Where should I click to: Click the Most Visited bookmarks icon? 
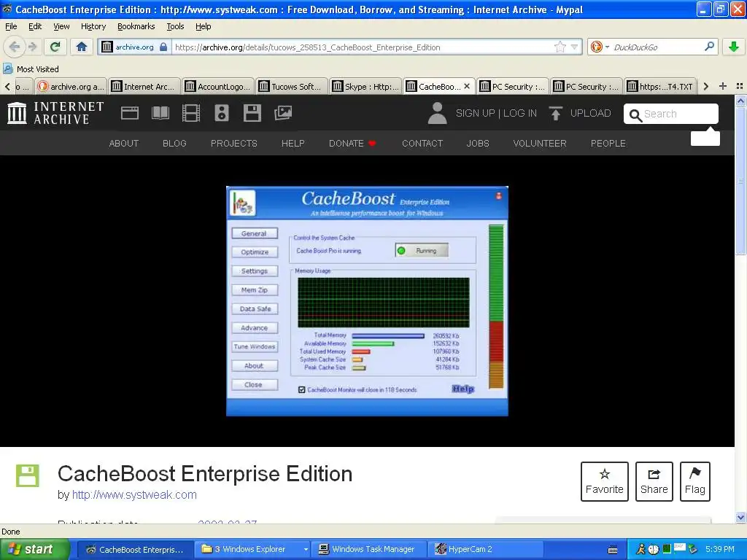pos(8,69)
